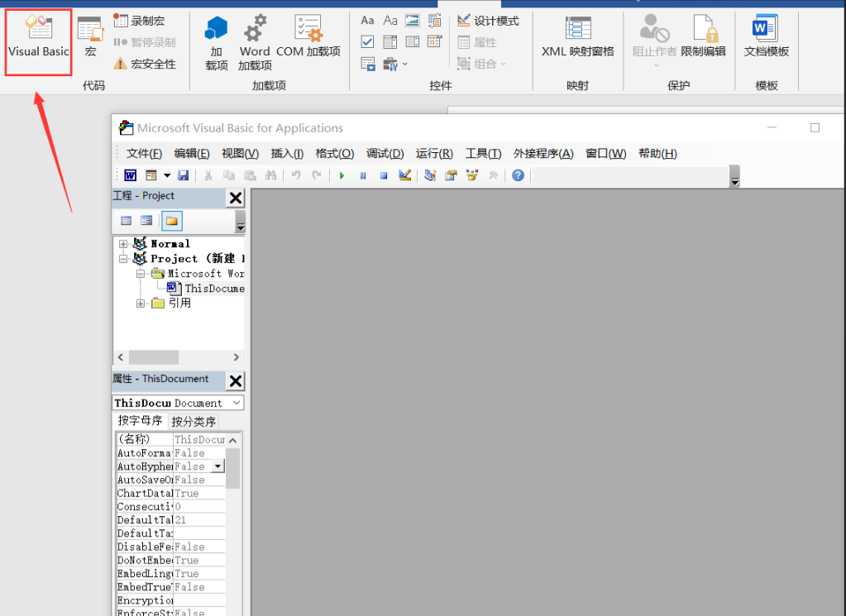
Task: Click the green Run macro play icon
Action: point(342,175)
